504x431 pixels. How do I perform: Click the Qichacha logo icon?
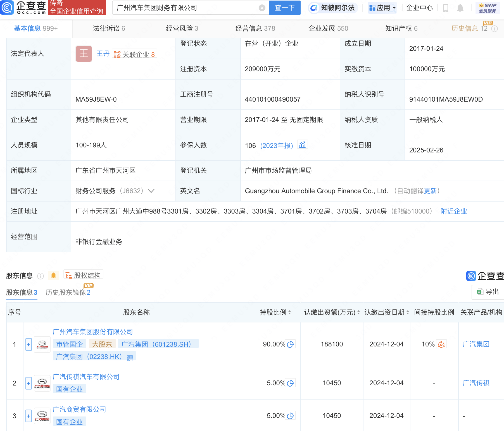[x=7, y=8]
